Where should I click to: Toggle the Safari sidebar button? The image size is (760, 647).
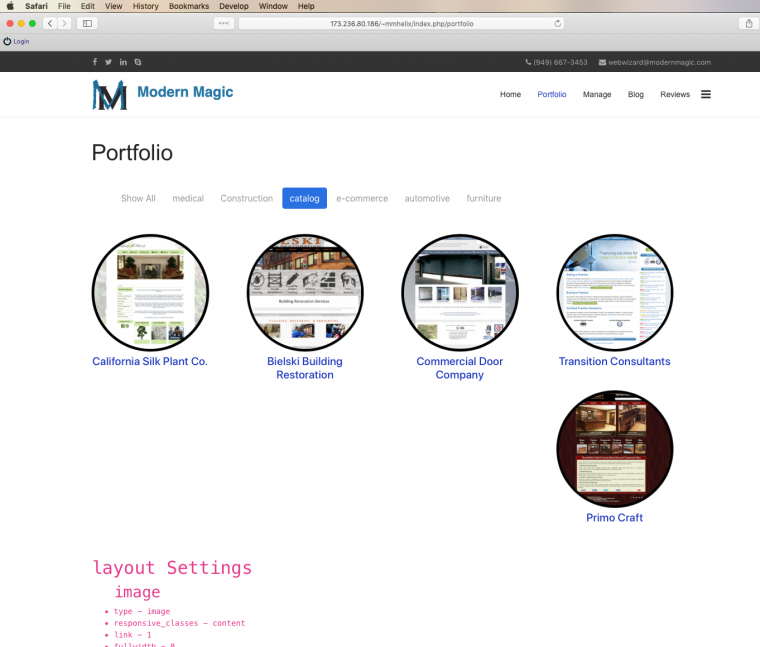(x=87, y=23)
